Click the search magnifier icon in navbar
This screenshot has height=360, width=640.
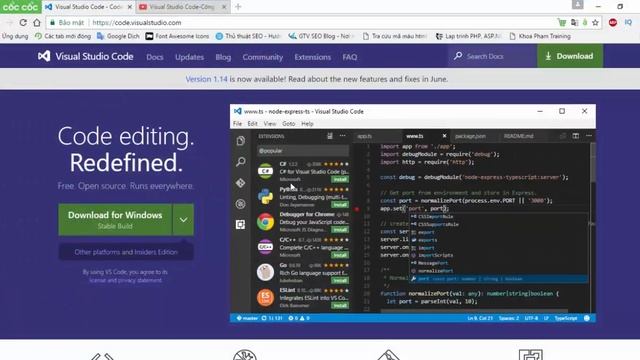click(458, 56)
